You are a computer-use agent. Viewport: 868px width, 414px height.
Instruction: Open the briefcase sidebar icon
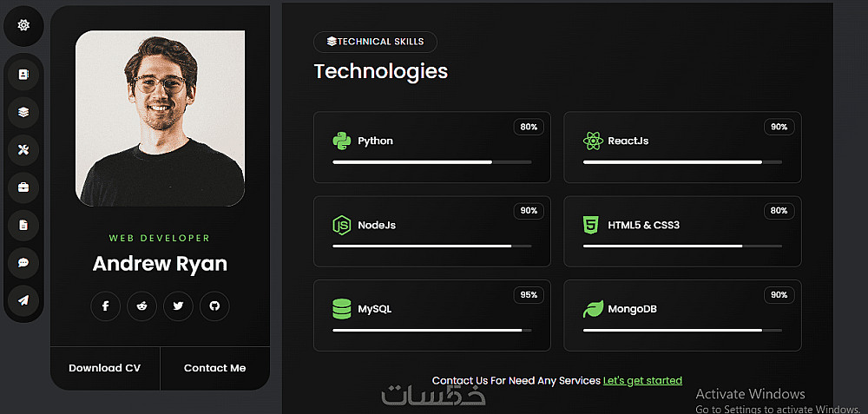coord(23,187)
